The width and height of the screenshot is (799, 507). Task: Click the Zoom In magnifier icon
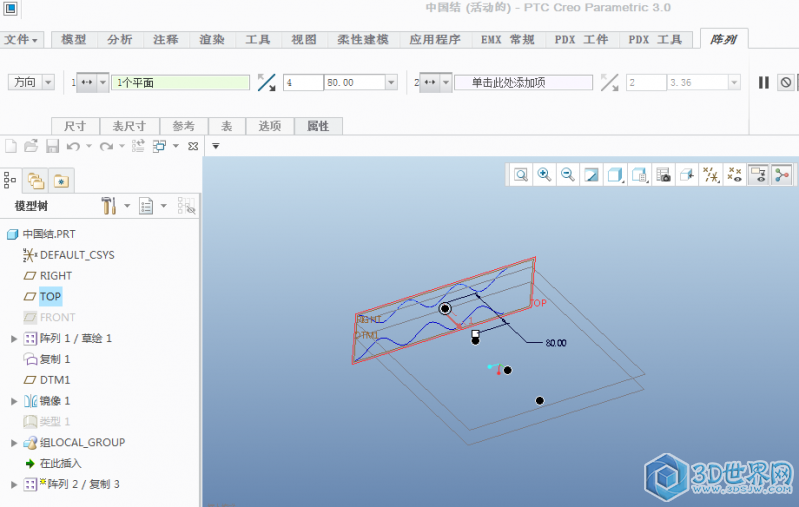tap(544, 175)
